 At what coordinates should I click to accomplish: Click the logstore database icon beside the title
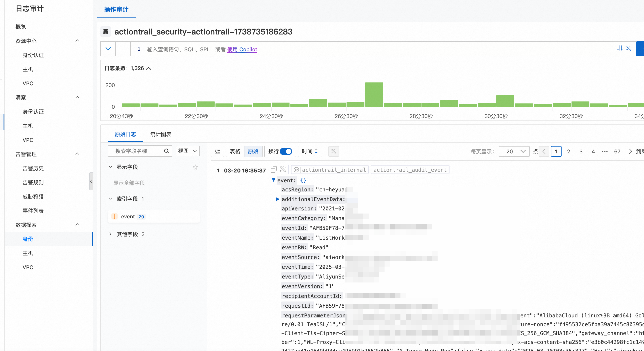(106, 32)
